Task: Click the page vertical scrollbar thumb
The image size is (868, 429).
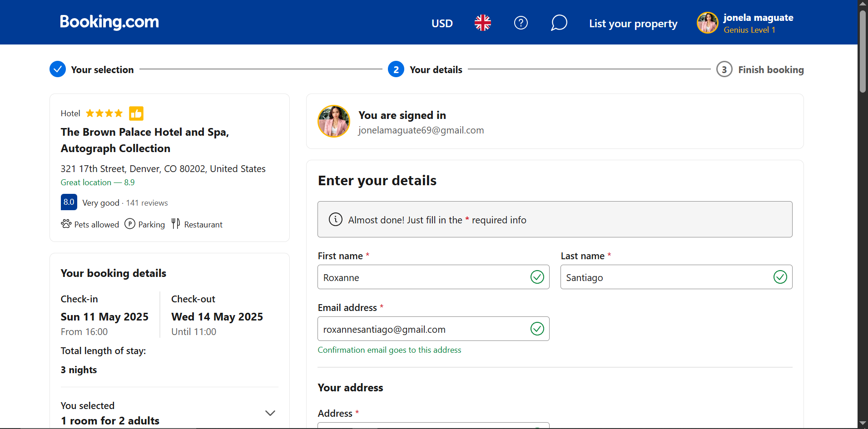Action: click(x=863, y=52)
